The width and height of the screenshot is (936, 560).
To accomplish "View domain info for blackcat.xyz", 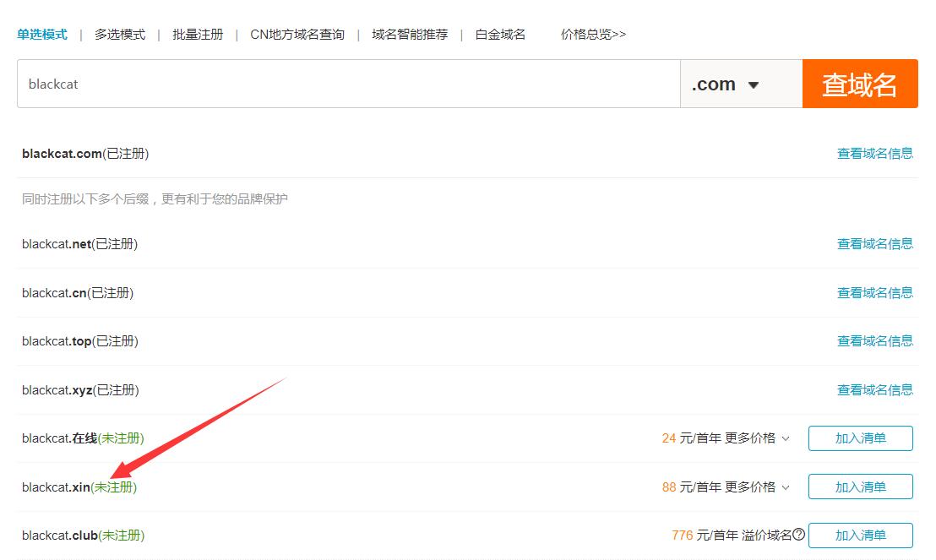I will 874,390.
